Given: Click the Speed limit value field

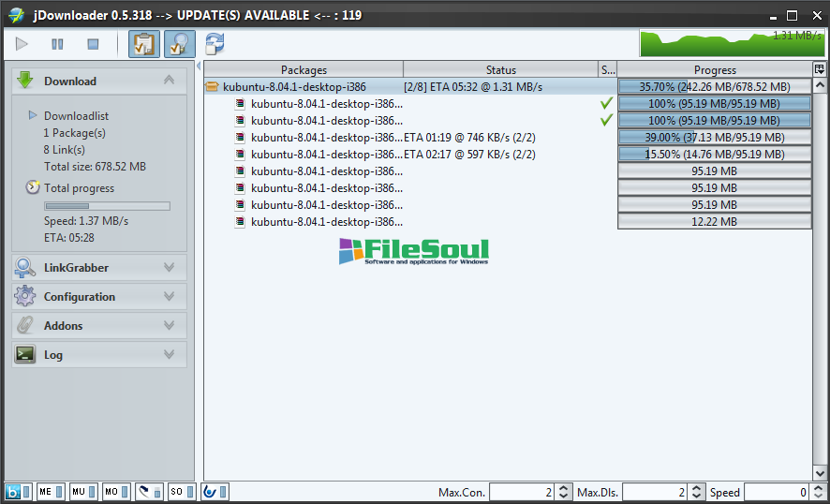Looking at the screenshot, I should 777,493.
